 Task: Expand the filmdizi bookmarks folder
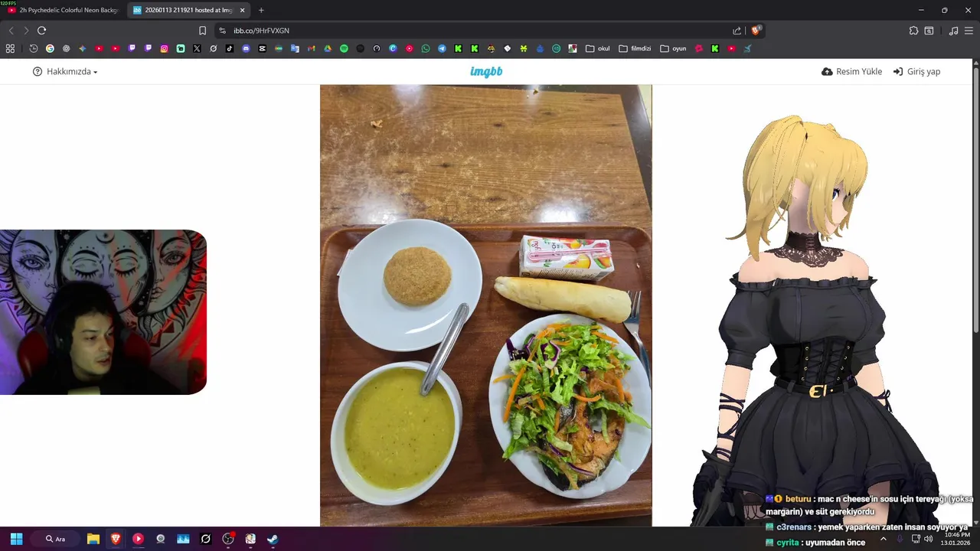click(x=635, y=48)
